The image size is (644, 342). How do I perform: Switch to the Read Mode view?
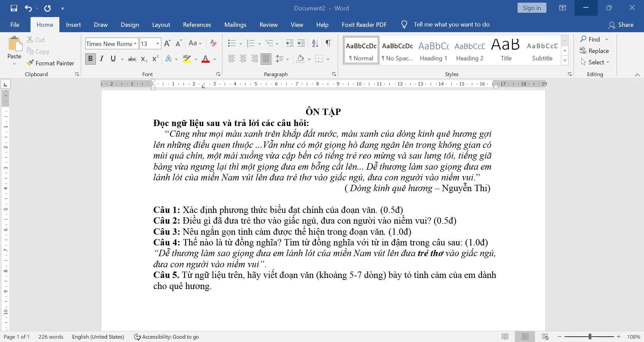coord(505,337)
